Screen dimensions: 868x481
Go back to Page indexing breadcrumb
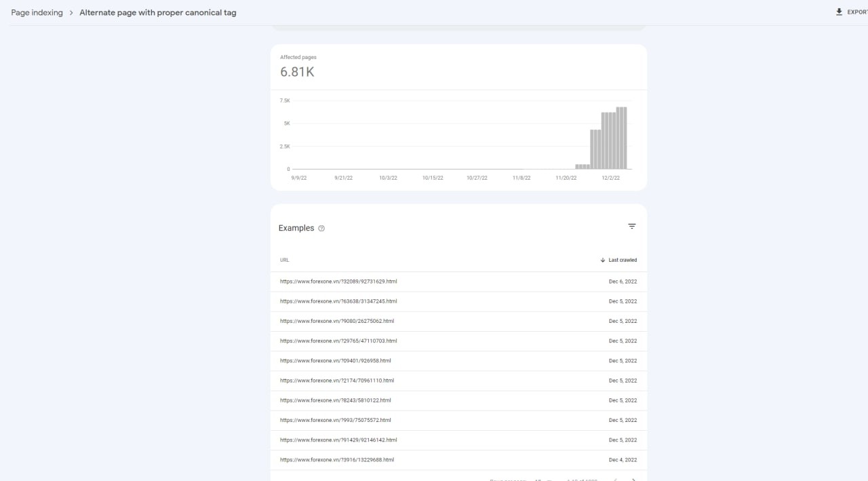coord(37,12)
